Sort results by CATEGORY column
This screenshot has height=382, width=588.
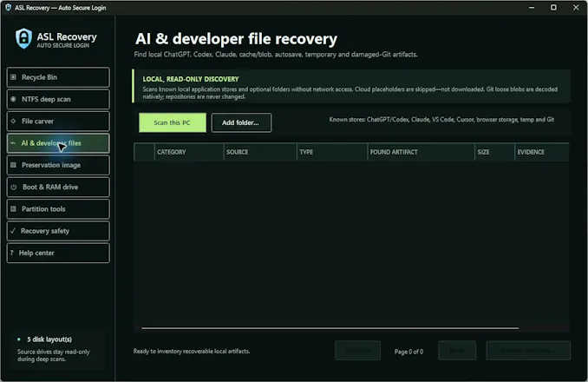pyautogui.click(x=189, y=152)
